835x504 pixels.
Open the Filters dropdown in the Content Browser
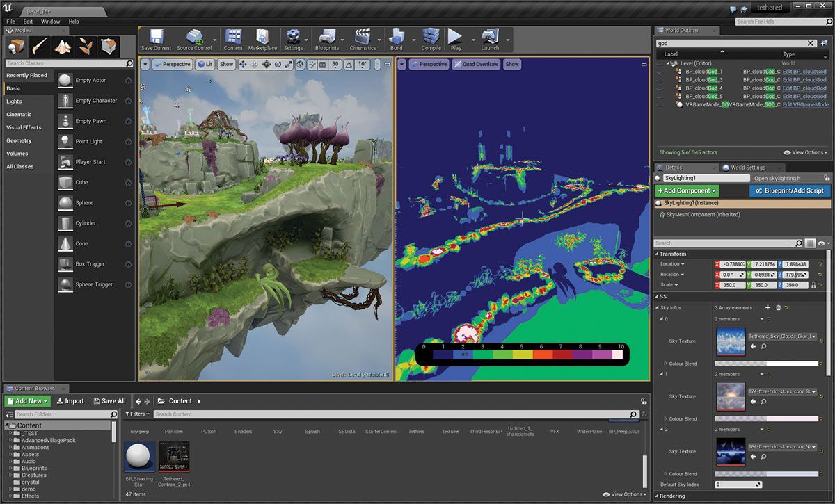(x=138, y=414)
